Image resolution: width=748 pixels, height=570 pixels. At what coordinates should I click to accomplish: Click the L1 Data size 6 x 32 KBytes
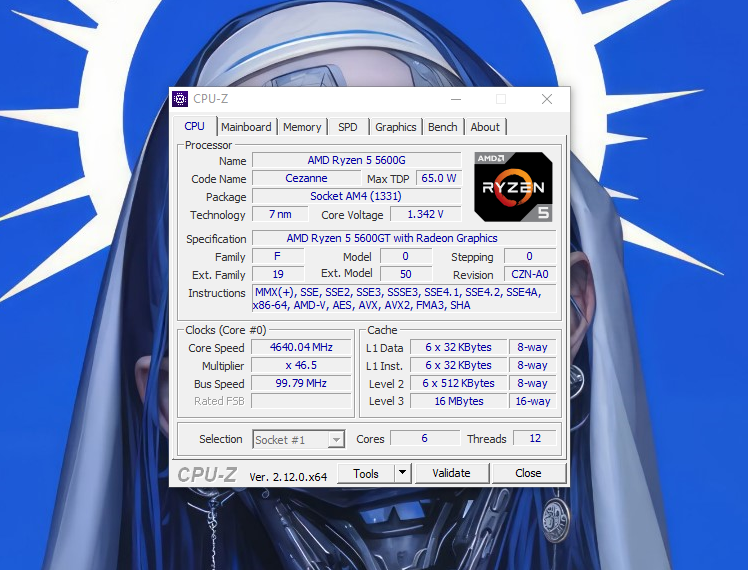click(458, 347)
